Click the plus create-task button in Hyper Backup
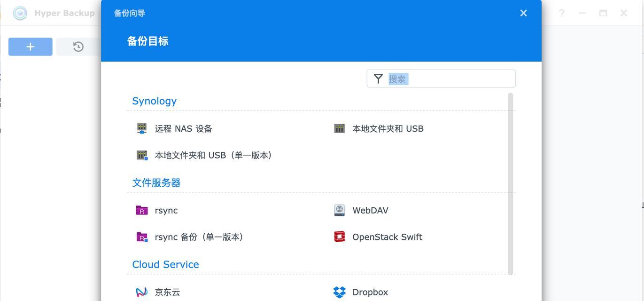The width and height of the screenshot is (644, 301). coord(31,47)
